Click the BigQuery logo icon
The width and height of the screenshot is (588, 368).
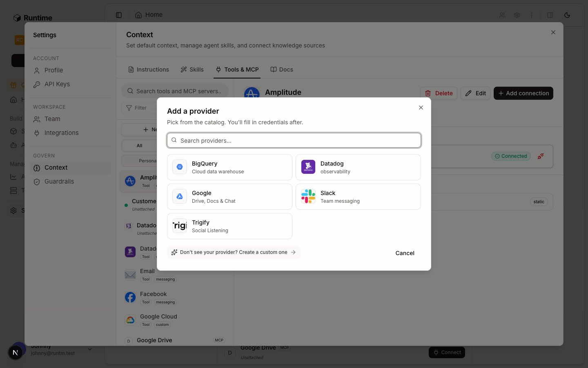pyautogui.click(x=180, y=167)
